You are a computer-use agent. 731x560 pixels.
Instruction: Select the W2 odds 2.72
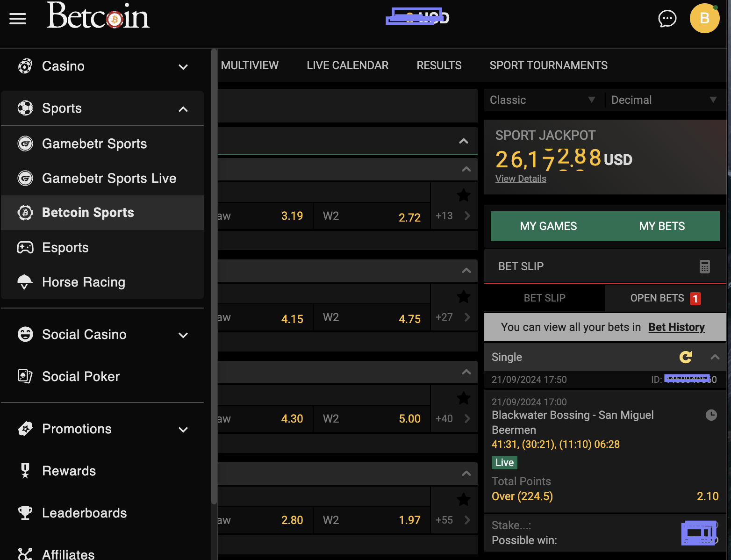tap(372, 216)
